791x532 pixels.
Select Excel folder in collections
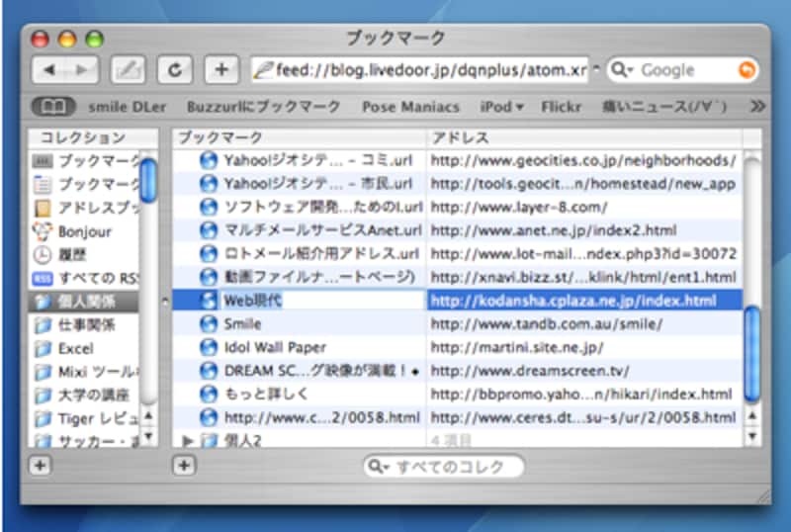[84, 348]
